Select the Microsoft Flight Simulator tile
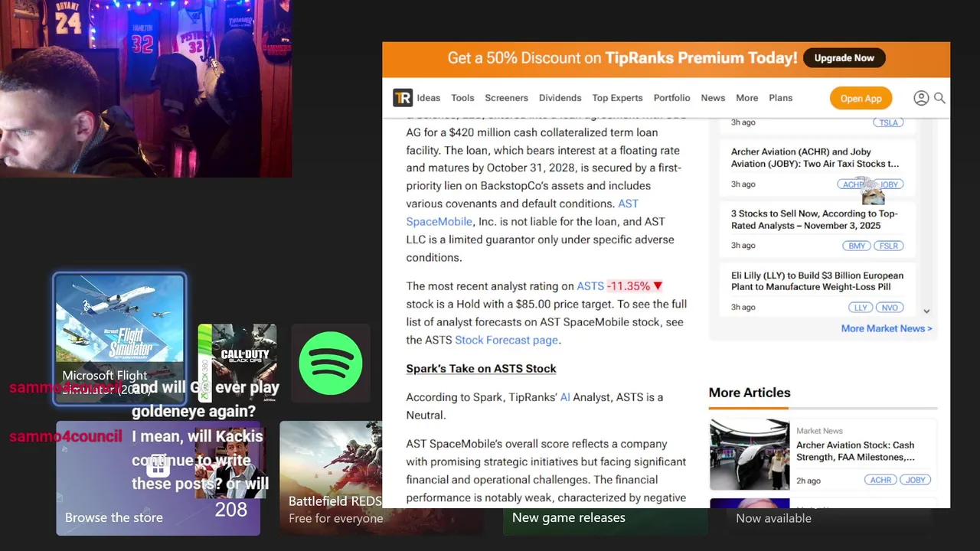Viewport: 980px width, 551px height. tap(119, 339)
